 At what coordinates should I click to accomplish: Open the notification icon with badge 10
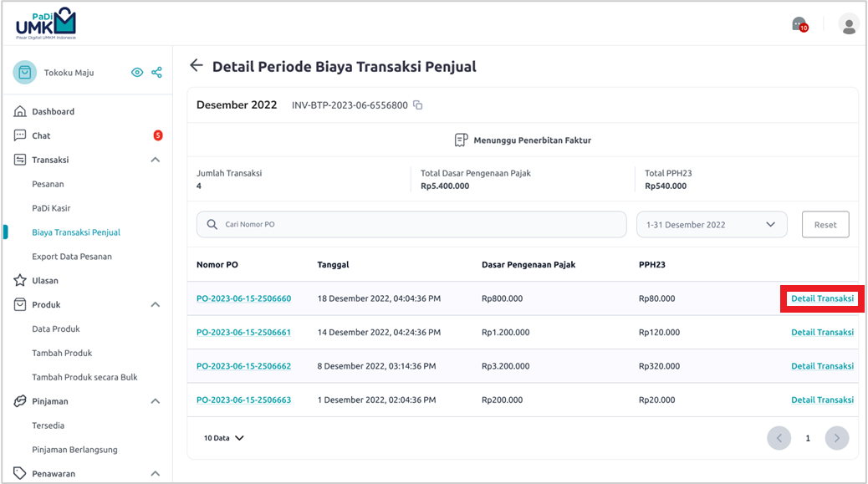[x=799, y=24]
